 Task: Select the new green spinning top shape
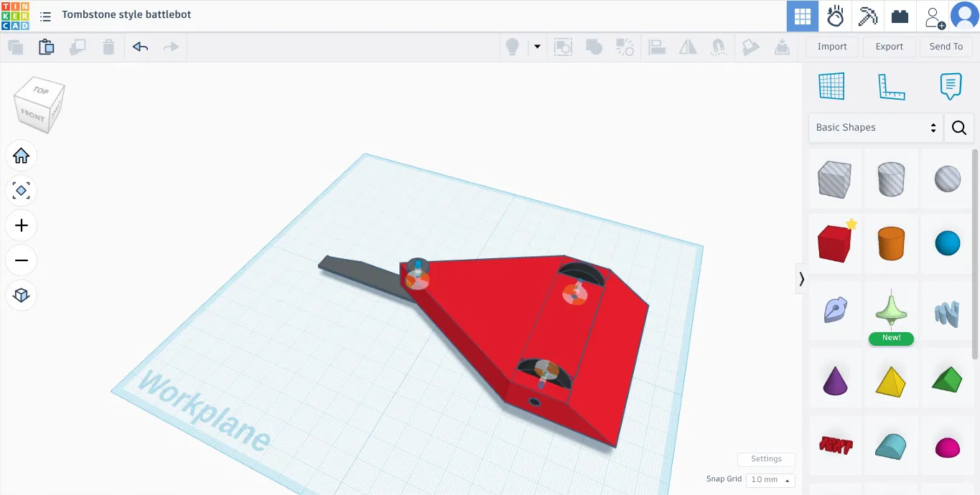pyautogui.click(x=891, y=311)
